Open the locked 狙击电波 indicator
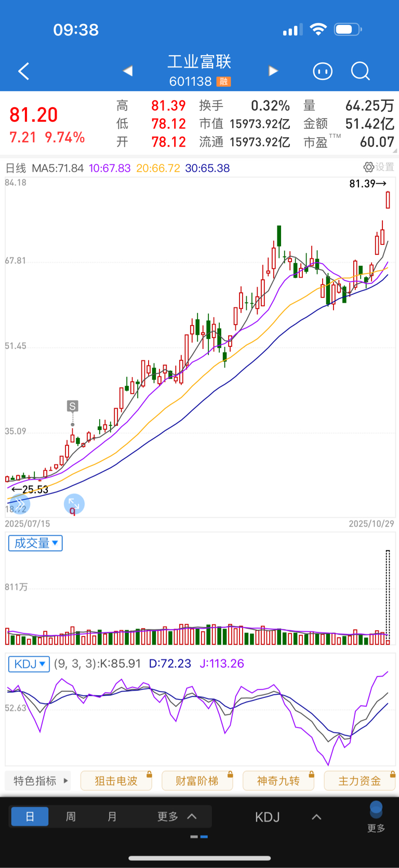 [116, 781]
